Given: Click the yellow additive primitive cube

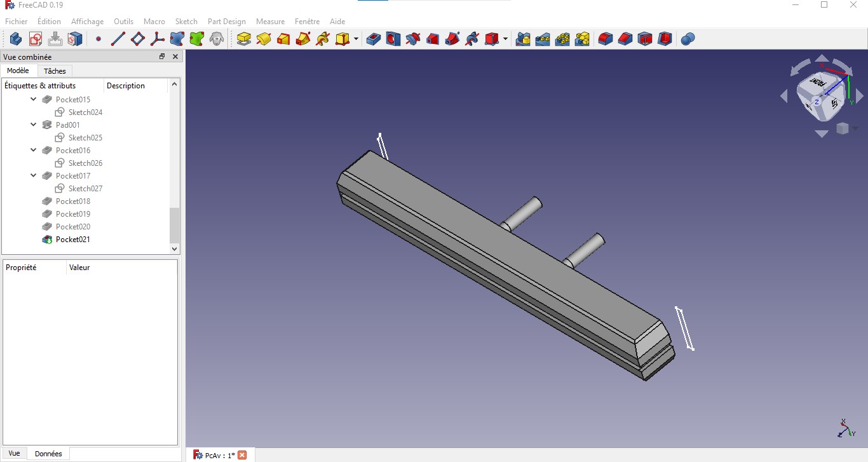Looking at the screenshot, I should [342, 39].
